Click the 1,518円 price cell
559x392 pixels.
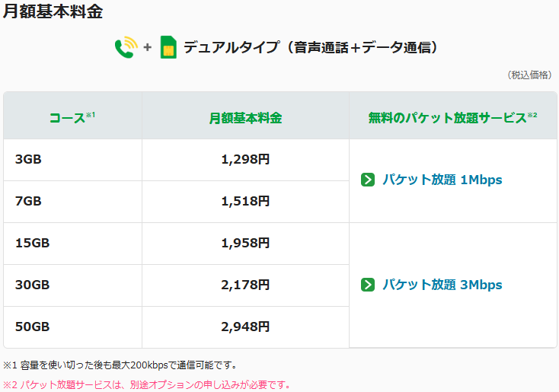[x=245, y=202]
